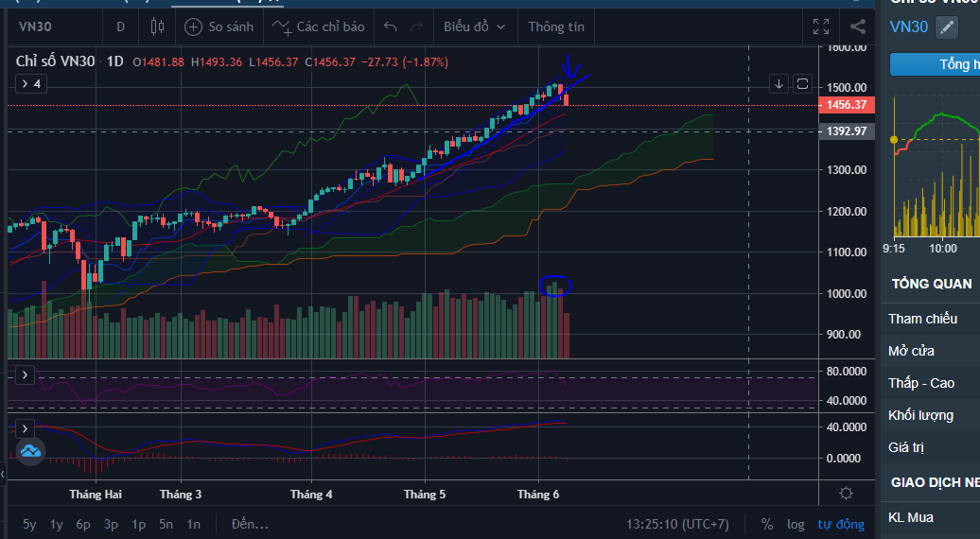
Task: Expand the RSI pane legend arrow
Action: (x=26, y=375)
